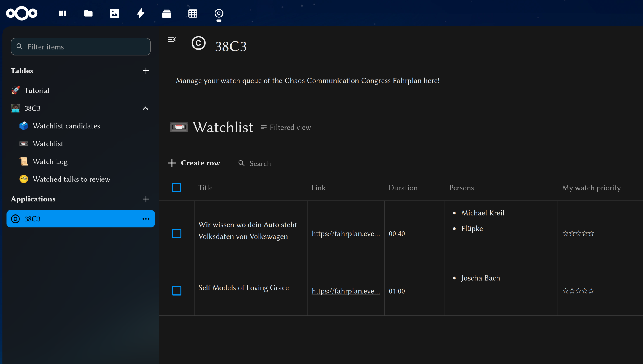Open Watched talks to review view
Viewport: 643px width, 364px height.
(85, 179)
